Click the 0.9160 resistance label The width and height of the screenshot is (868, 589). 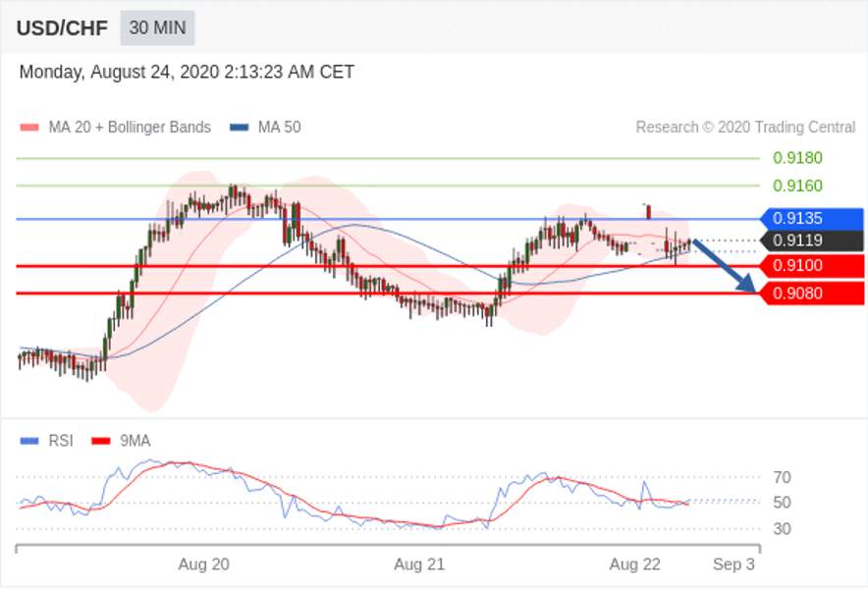click(797, 186)
